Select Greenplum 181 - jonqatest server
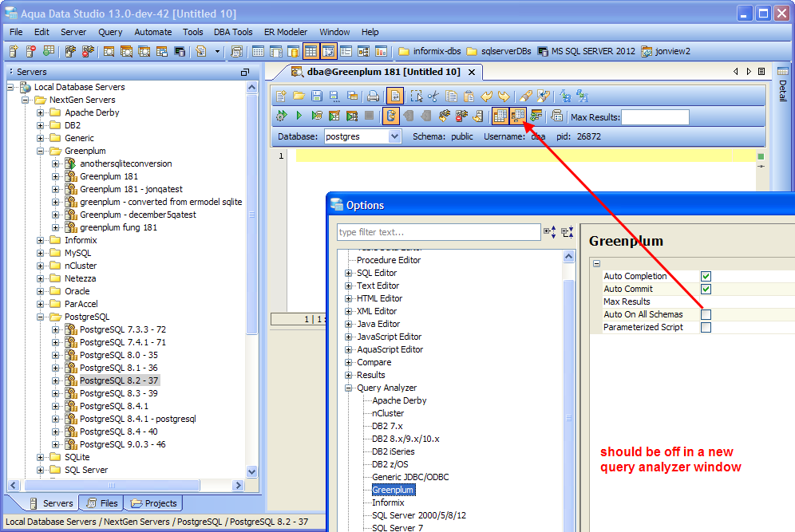Viewport: 795px width, 532px height. click(x=132, y=189)
